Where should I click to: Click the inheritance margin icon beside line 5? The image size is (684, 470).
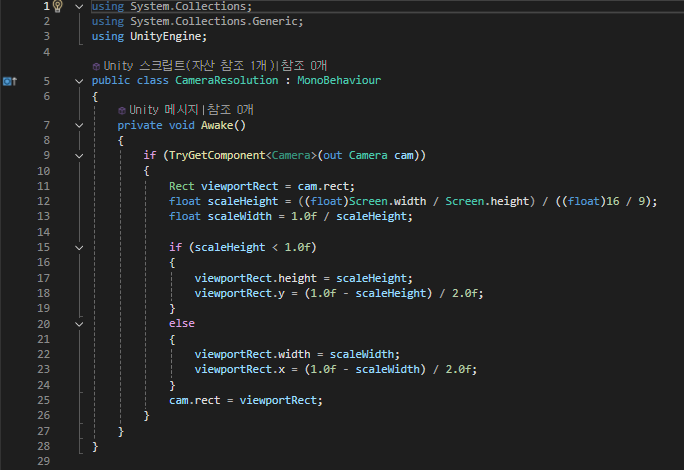[x=10, y=81]
